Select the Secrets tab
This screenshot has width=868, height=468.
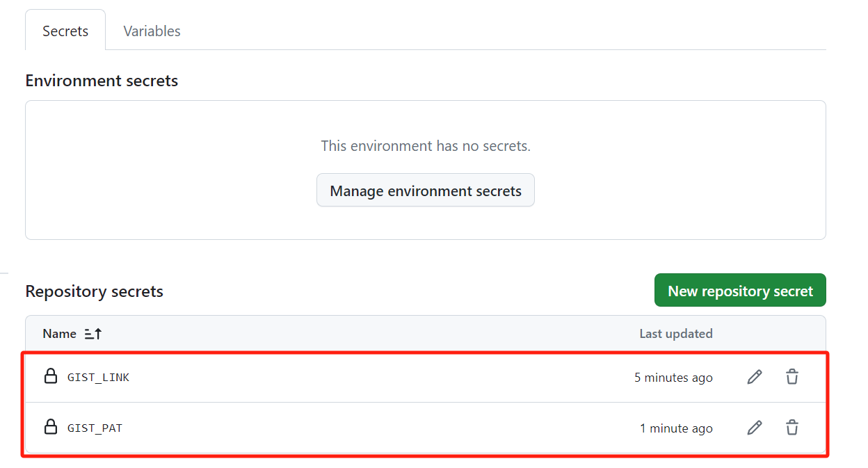click(65, 31)
